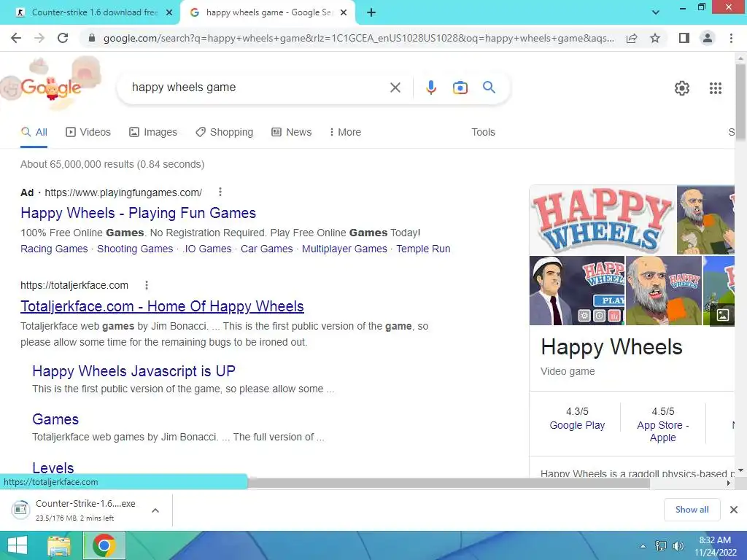Open site info via the padlock icon

(x=92, y=38)
